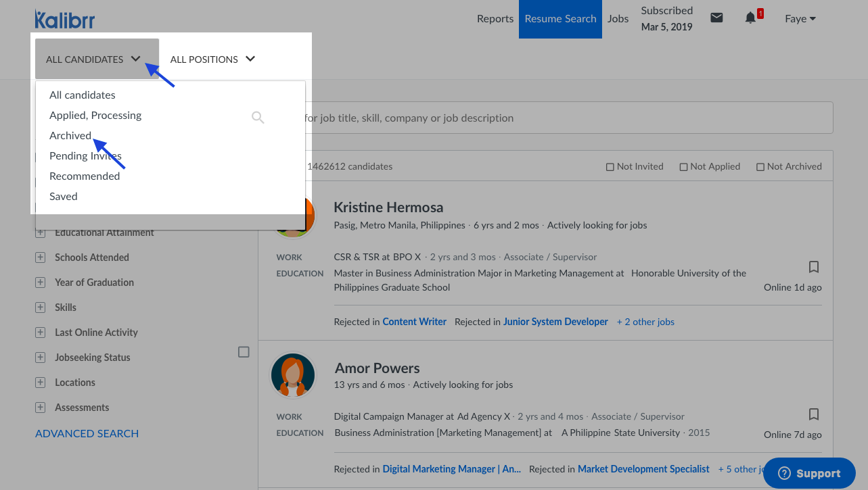Viewport: 868px width, 490px height.
Task: Bookmark Amor Powers' profile
Action: click(x=814, y=414)
